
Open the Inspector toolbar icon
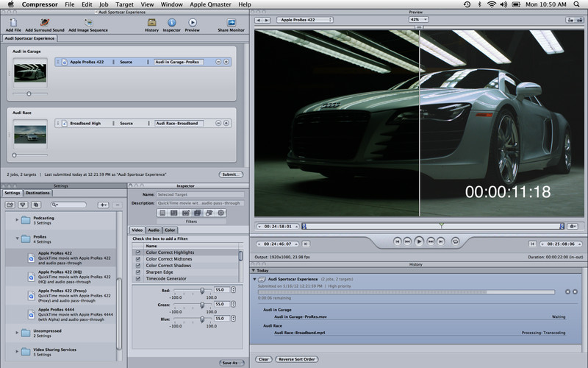point(172,23)
